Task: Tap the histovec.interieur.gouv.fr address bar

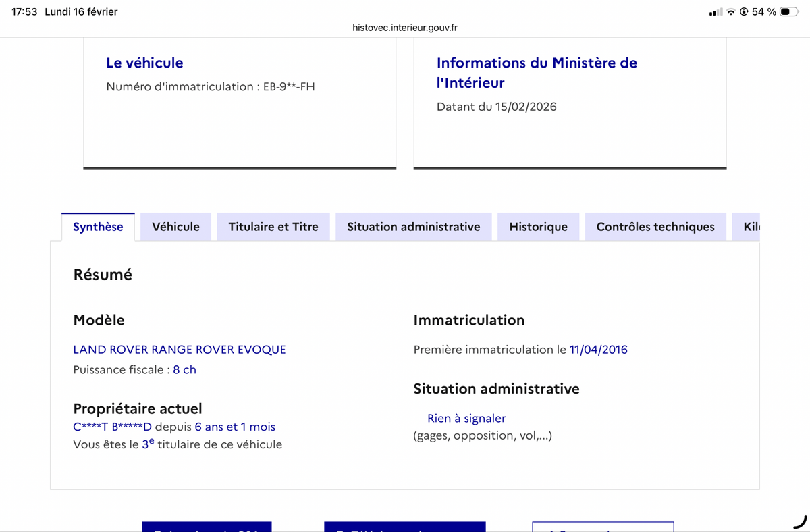Action: 405,28
